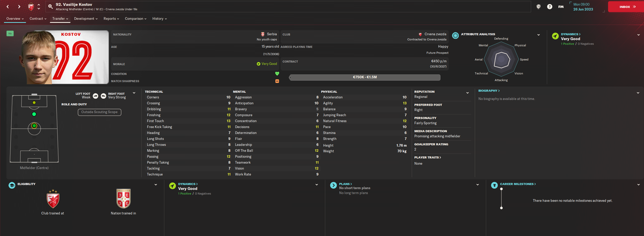This screenshot has height=236, width=644.
Task: Click the €750K - €1.5M value bar
Action: click(x=365, y=77)
